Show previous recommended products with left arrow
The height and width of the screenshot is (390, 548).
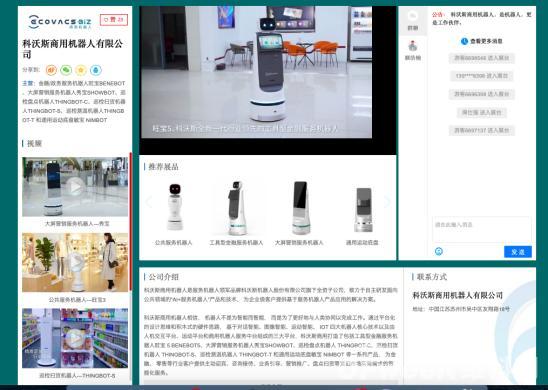[149, 202]
